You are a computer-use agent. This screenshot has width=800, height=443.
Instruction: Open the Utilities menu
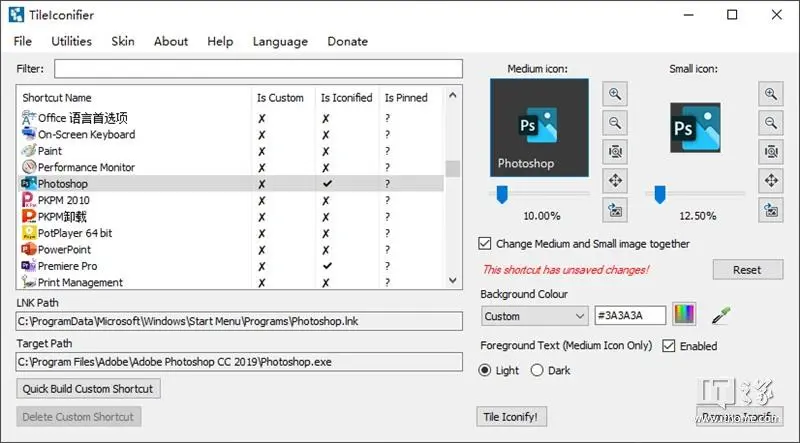click(71, 41)
